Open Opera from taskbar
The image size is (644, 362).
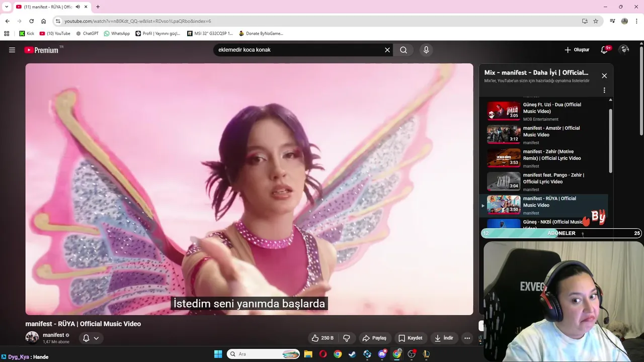click(x=323, y=354)
